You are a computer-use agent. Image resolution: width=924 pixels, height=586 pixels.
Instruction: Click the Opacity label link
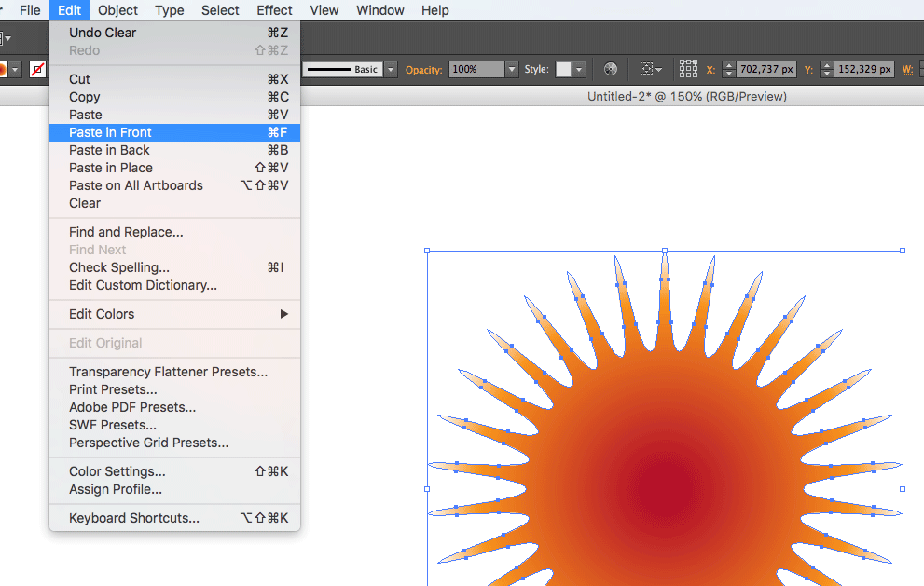(x=423, y=70)
